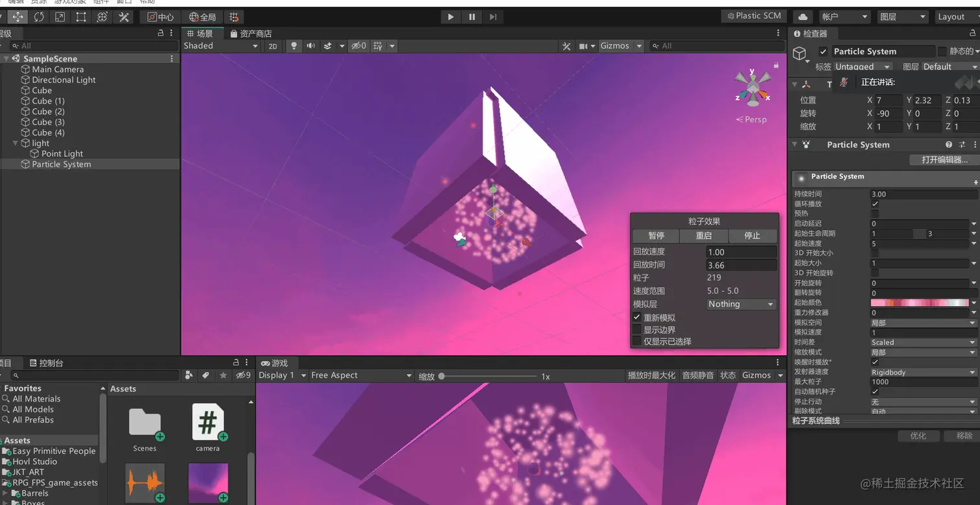Toggle pivot mode 中心 button
This screenshot has width=980, height=505.
point(160,17)
